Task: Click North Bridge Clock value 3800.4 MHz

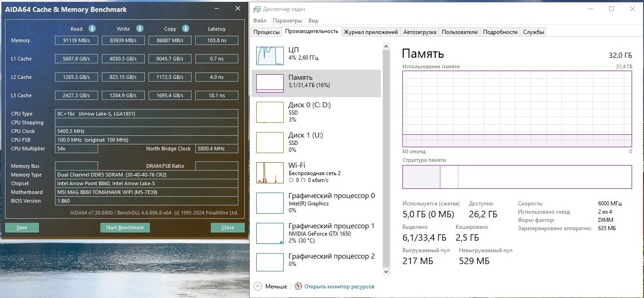Action: (217, 149)
